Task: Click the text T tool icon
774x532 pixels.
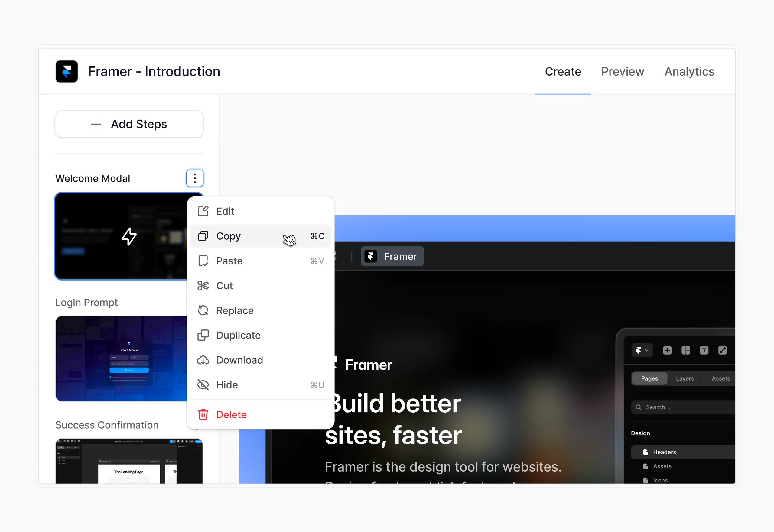Action: click(x=704, y=350)
